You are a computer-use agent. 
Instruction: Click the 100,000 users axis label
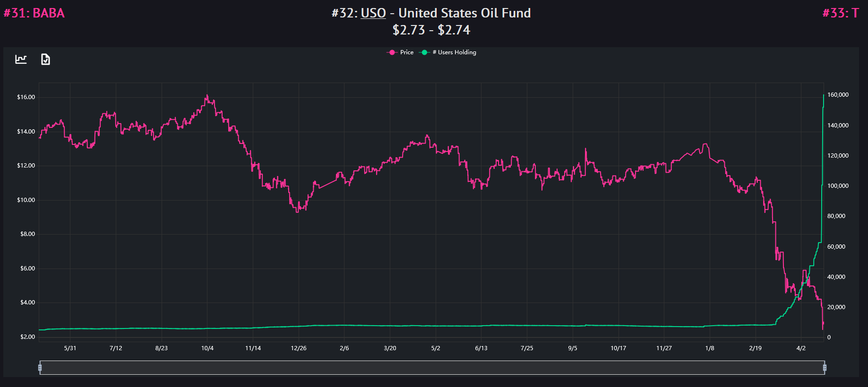(838, 186)
